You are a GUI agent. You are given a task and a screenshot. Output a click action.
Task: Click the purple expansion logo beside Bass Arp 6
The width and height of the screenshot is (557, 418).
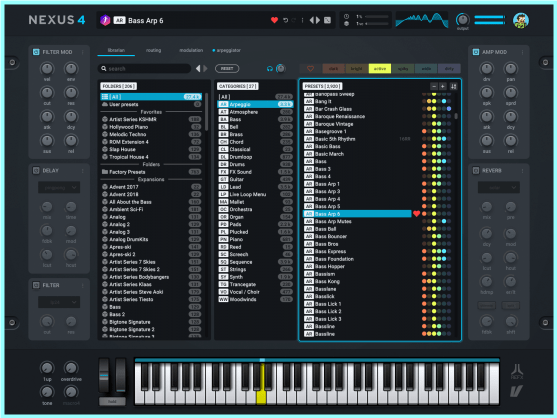105,20
